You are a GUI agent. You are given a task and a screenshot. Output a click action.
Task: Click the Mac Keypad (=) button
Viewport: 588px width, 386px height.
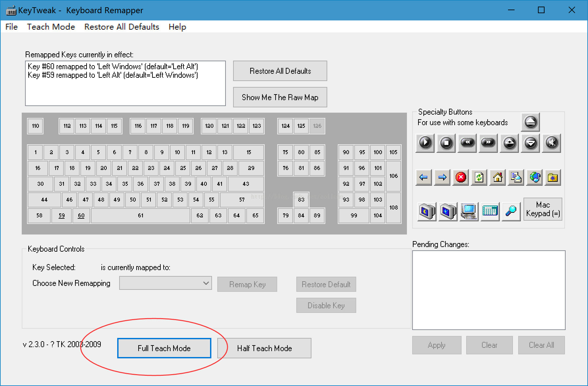[x=543, y=209]
